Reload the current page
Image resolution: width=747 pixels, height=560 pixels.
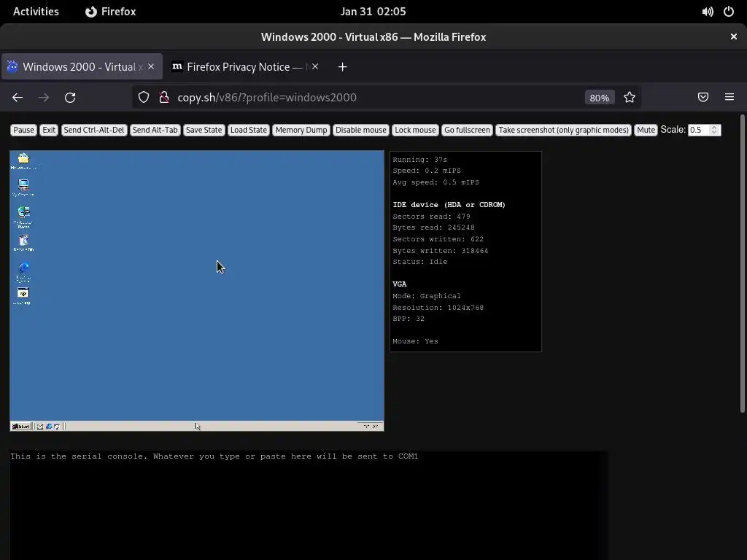pos(70,97)
